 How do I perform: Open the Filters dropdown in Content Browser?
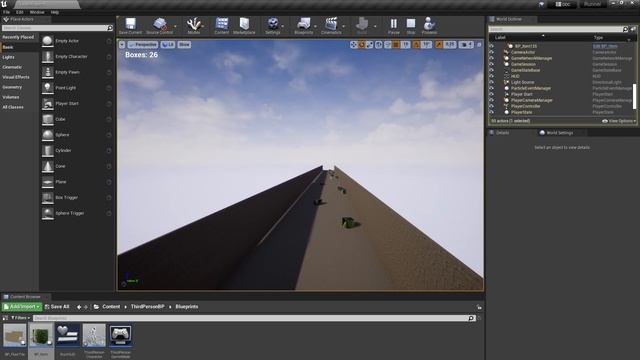[20, 318]
